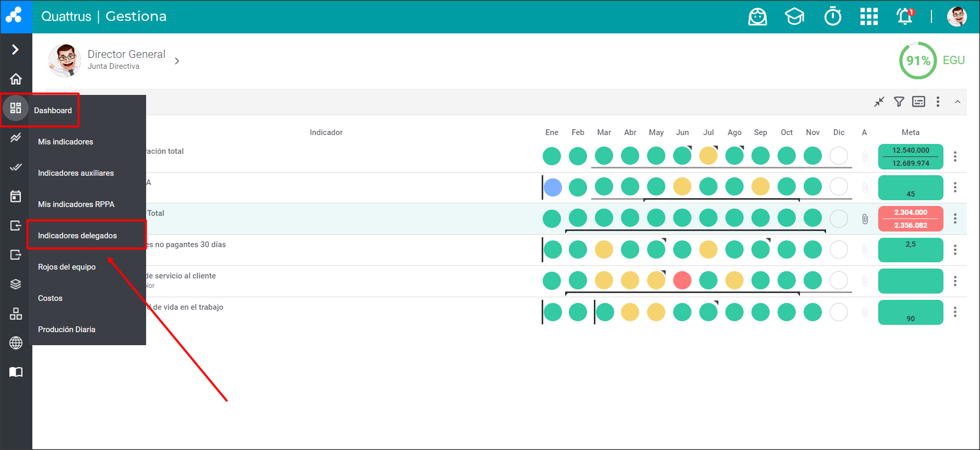Open the timer stopwatch icon

pos(832,17)
